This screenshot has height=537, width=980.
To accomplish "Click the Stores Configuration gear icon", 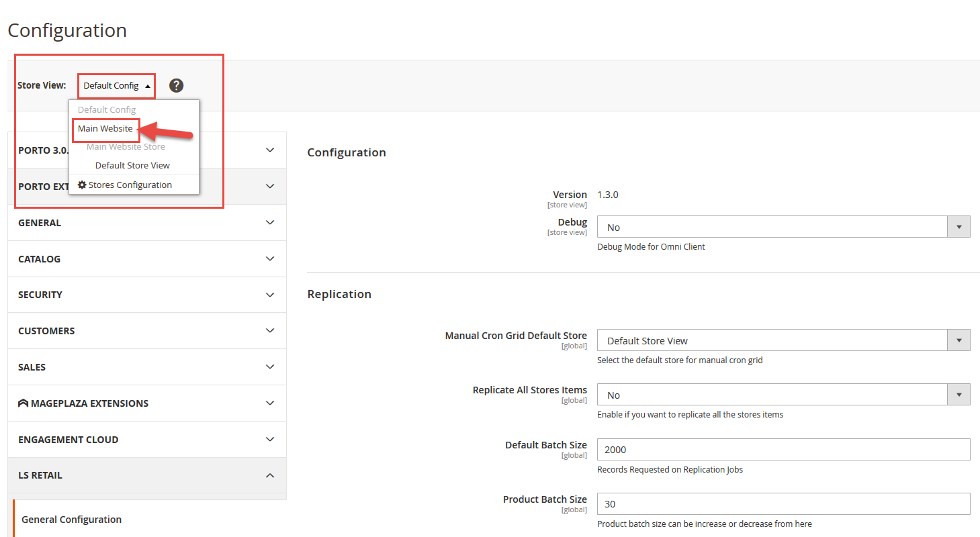I will 82,185.
